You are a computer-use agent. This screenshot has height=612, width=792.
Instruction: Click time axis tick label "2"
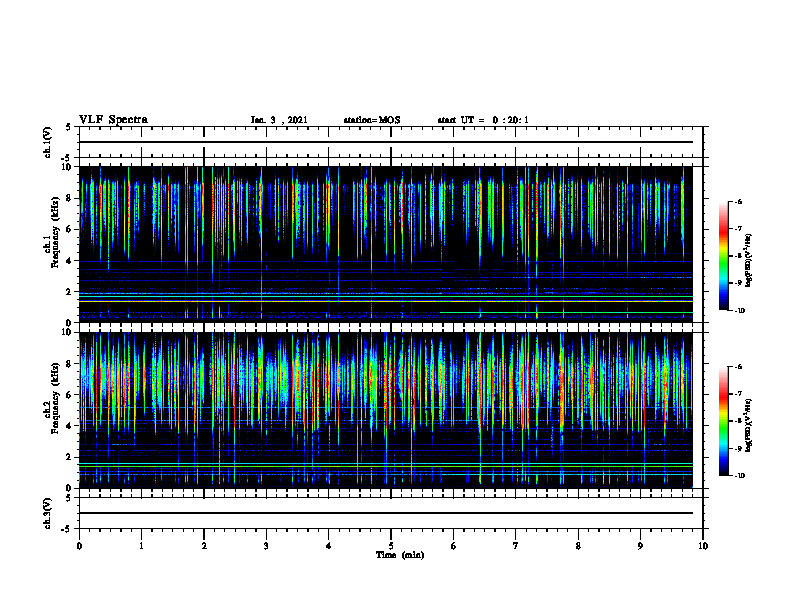(x=204, y=546)
